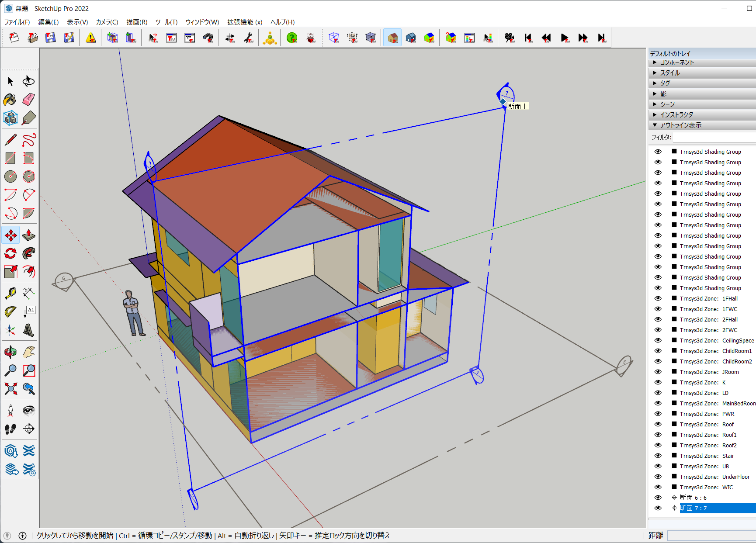
Task: Hide the Trnsys3d Zone: Roof layer
Action: 658,424
